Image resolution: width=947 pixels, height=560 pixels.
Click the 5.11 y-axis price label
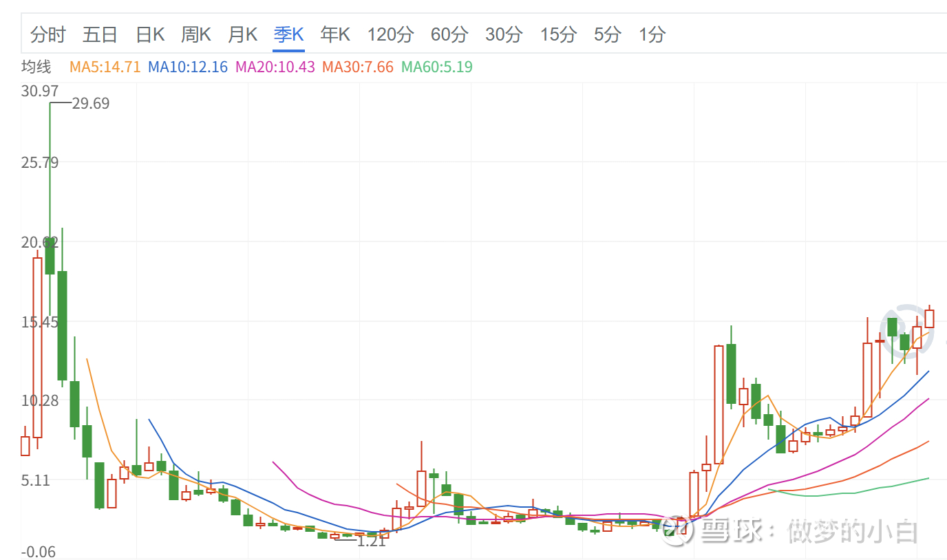coord(36,480)
